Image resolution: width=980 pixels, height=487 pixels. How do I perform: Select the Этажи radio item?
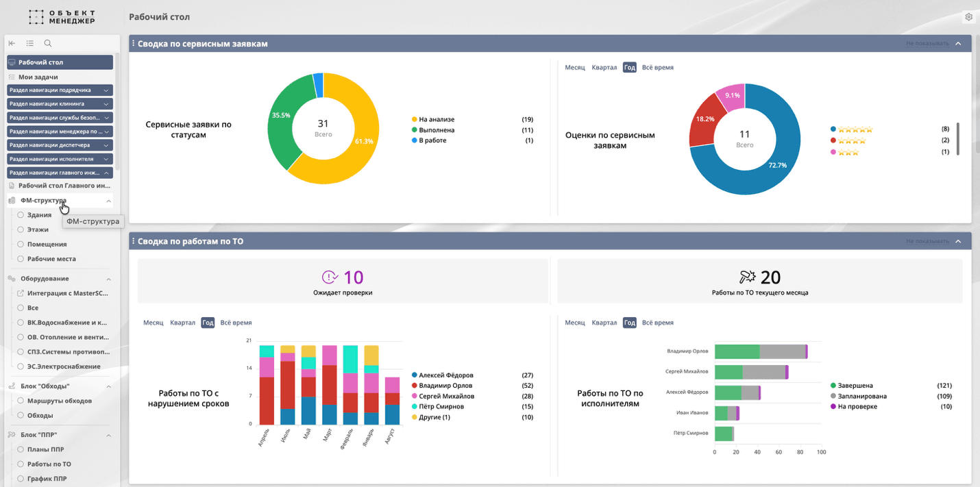point(21,229)
